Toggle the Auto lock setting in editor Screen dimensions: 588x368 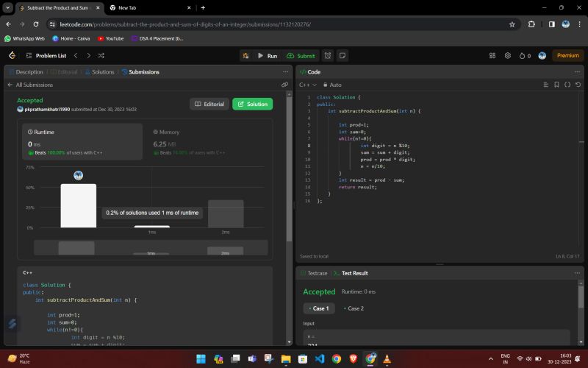[x=332, y=85]
